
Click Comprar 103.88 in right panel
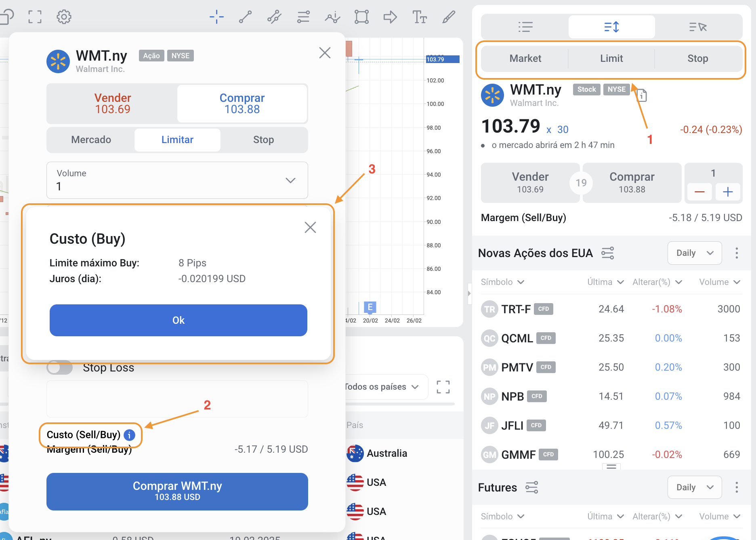pos(632,183)
